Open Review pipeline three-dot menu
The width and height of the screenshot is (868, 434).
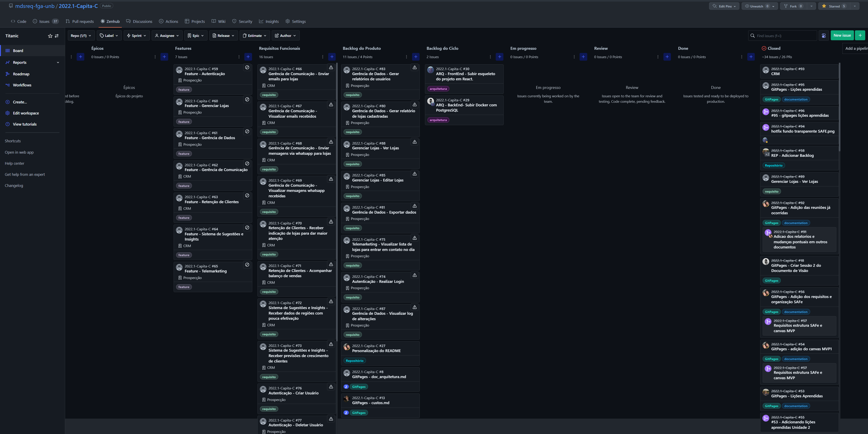coord(658,57)
